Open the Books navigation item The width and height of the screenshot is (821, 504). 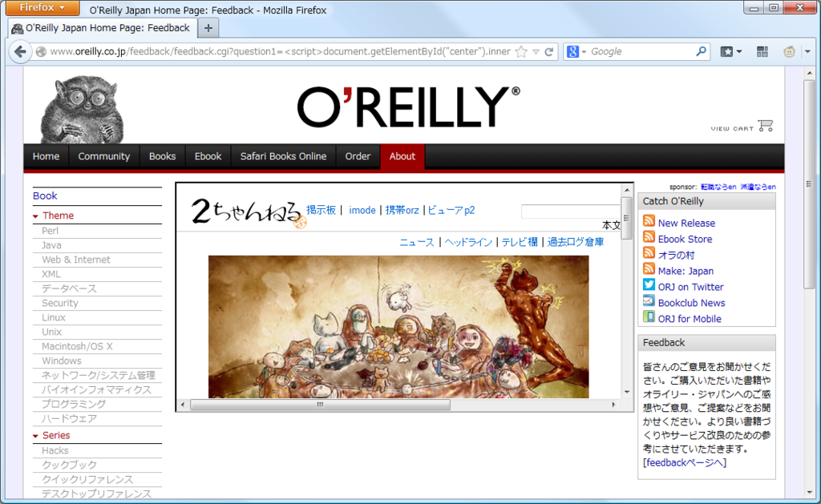(162, 156)
